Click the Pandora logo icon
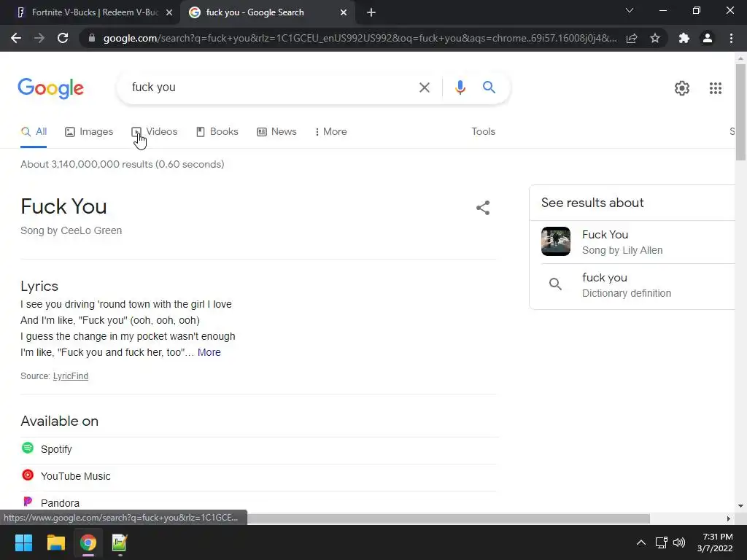This screenshot has height=560, width=747. pos(28,502)
